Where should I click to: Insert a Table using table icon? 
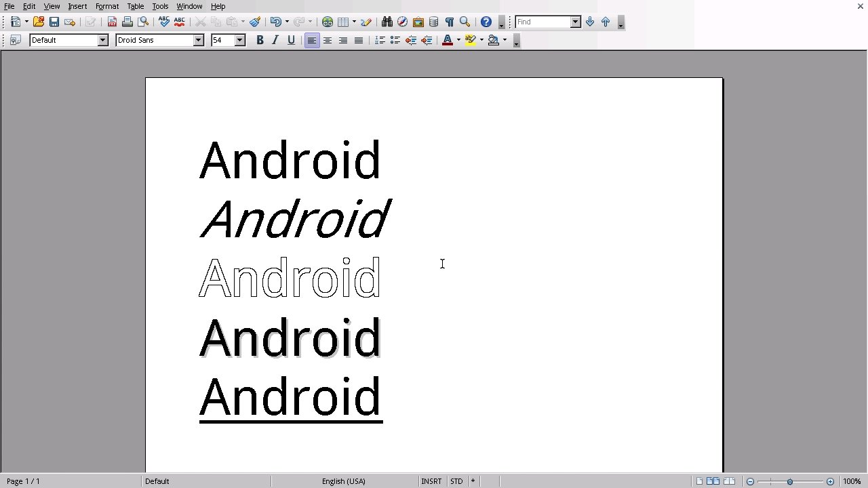pyautogui.click(x=343, y=22)
